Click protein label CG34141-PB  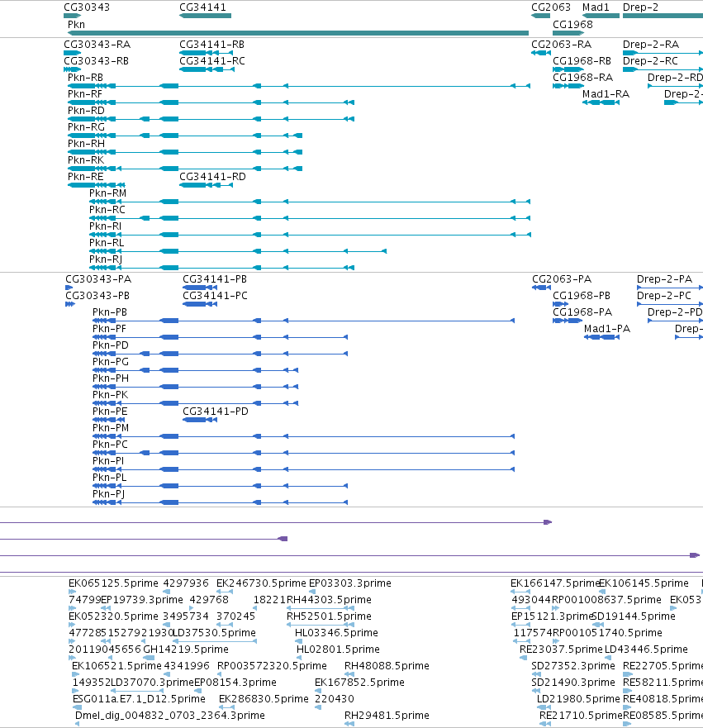[215, 279]
